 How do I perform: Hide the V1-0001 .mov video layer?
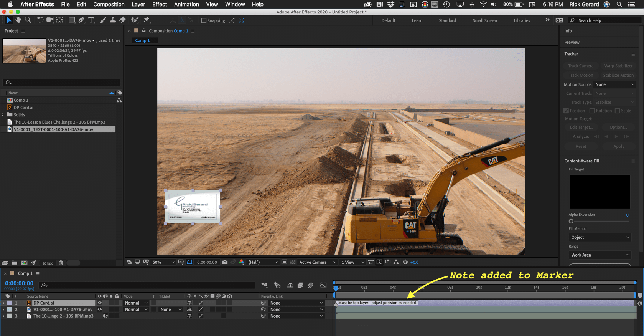pos(100,310)
